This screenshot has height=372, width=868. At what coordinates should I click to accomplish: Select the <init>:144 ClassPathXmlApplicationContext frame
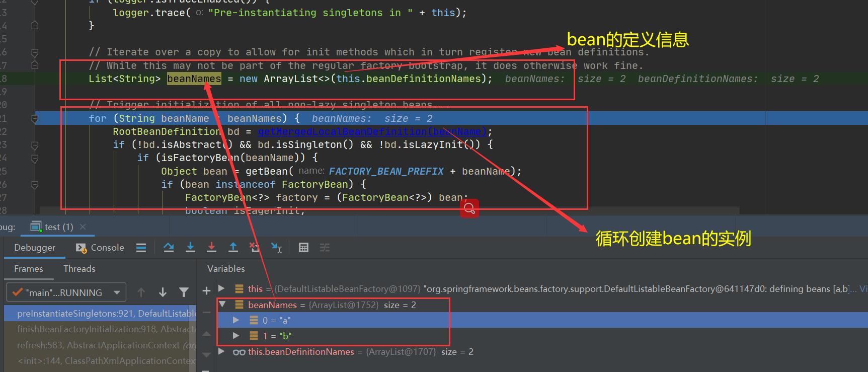tap(100, 361)
